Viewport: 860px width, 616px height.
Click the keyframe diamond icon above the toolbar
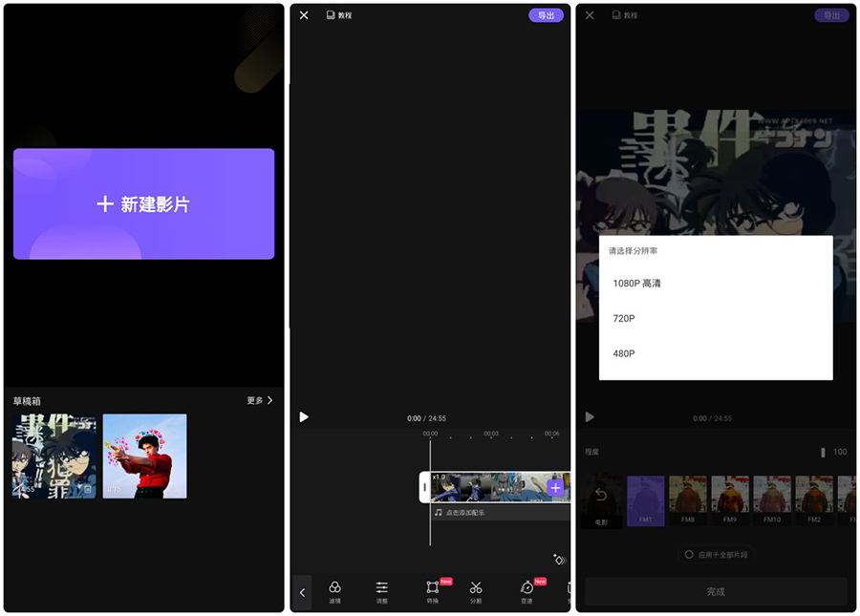tap(559, 560)
